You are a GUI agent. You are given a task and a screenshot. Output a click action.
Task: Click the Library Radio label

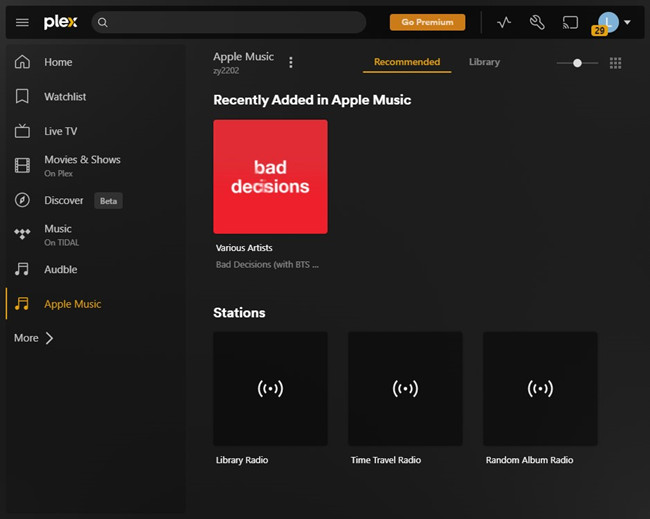point(242,460)
